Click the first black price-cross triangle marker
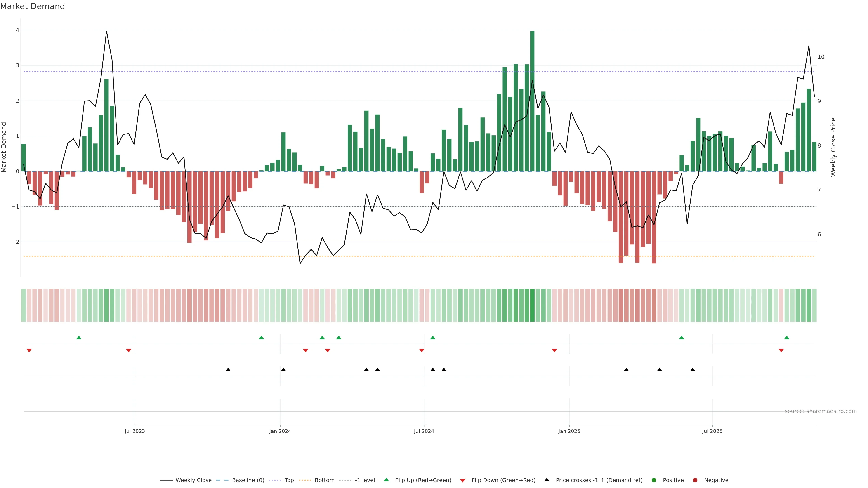 (x=228, y=370)
